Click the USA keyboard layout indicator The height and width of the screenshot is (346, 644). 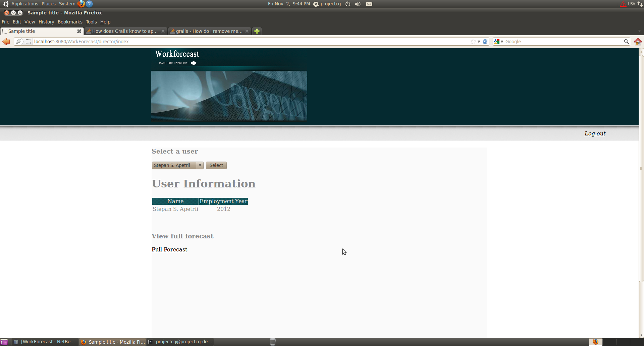(x=632, y=4)
